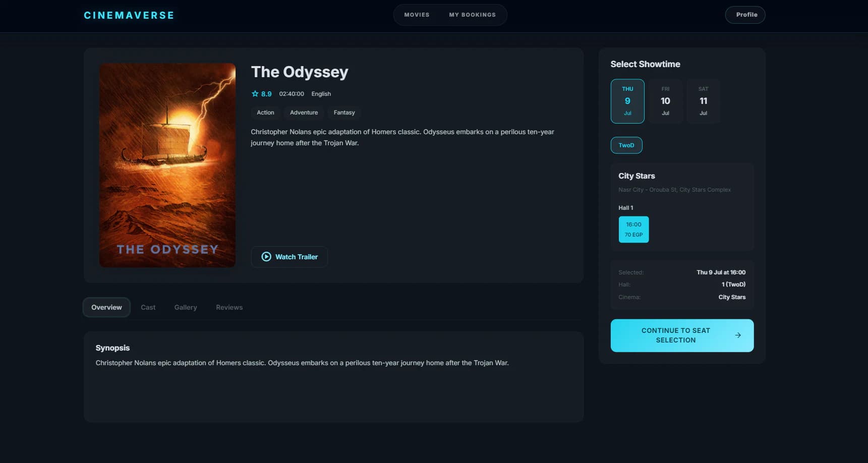
Task: Click The Odyssey movie poster
Action: (167, 165)
